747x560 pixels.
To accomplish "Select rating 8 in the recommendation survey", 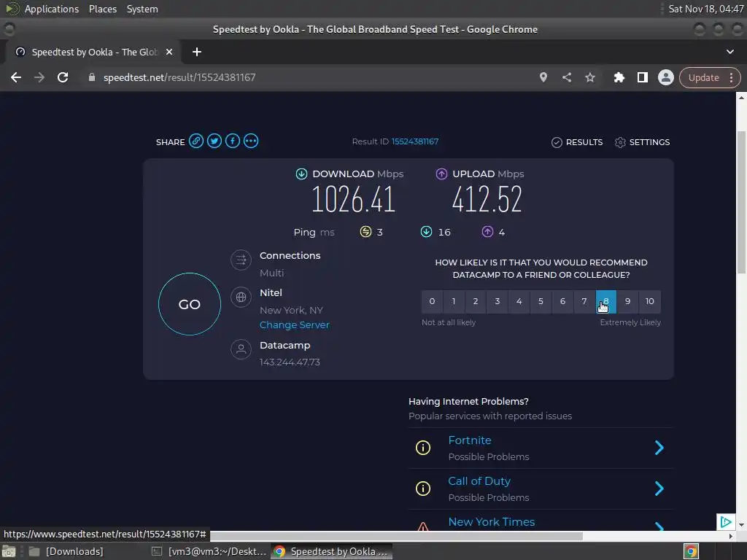I will (606, 301).
